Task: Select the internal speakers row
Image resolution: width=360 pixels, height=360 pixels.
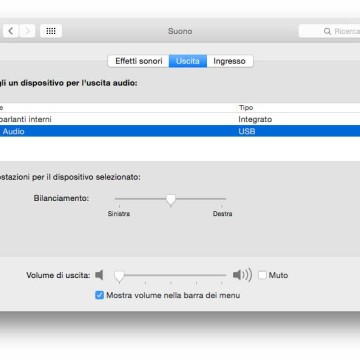Action: [x=180, y=119]
